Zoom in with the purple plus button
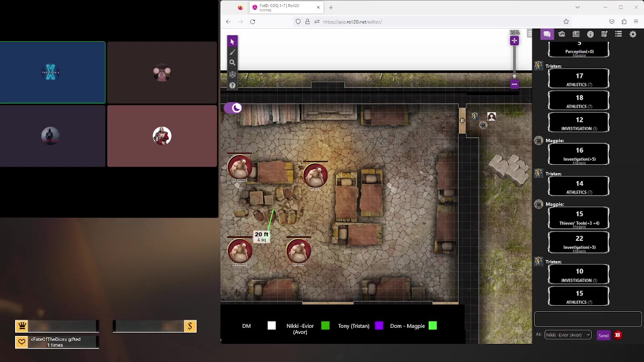The width and height of the screenshot is (644, 362). click(x=514, y=41)
